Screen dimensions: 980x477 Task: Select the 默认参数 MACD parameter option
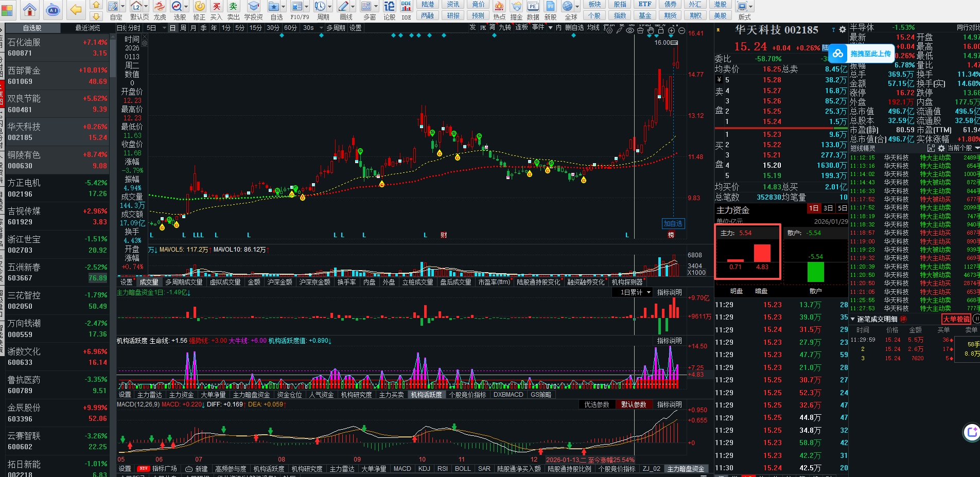tap(634, 404)
